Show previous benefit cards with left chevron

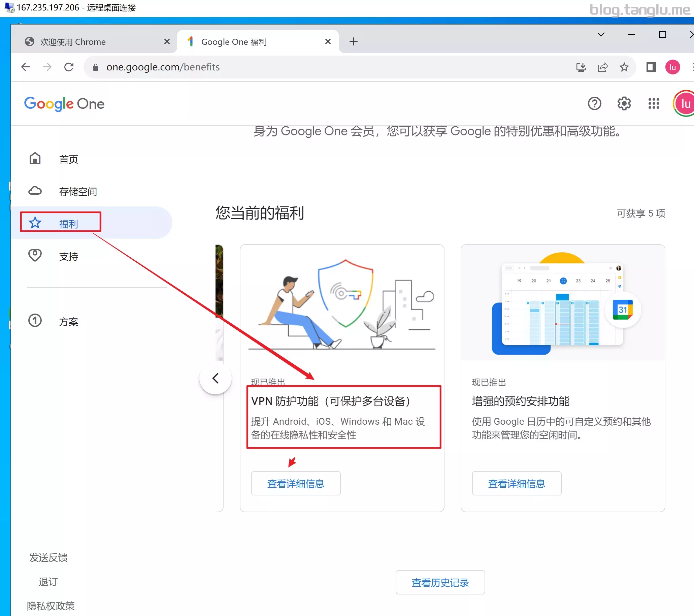point(215,378)
